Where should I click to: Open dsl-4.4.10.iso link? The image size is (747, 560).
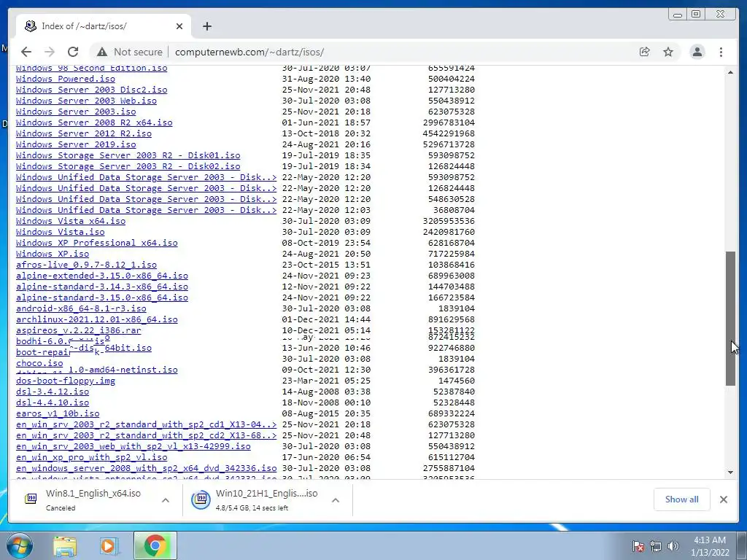coord(53,402)
